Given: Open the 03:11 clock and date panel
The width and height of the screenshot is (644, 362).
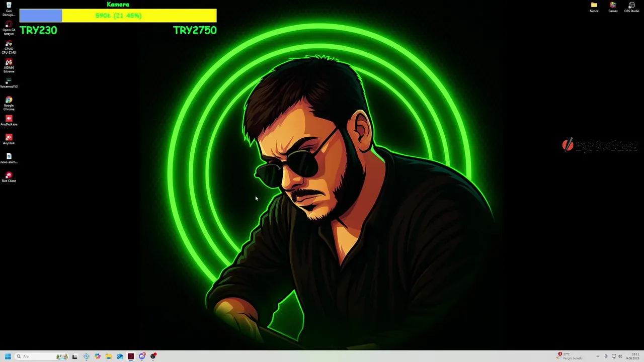Looking at the screenshot, I should click(x=632, y=356).
